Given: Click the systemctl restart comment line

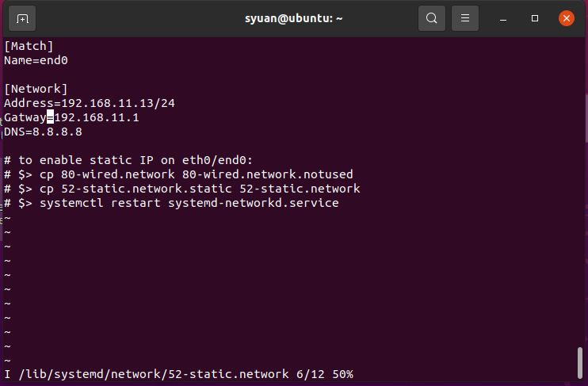Looking at the screenshot, I should tap(171, 203).
